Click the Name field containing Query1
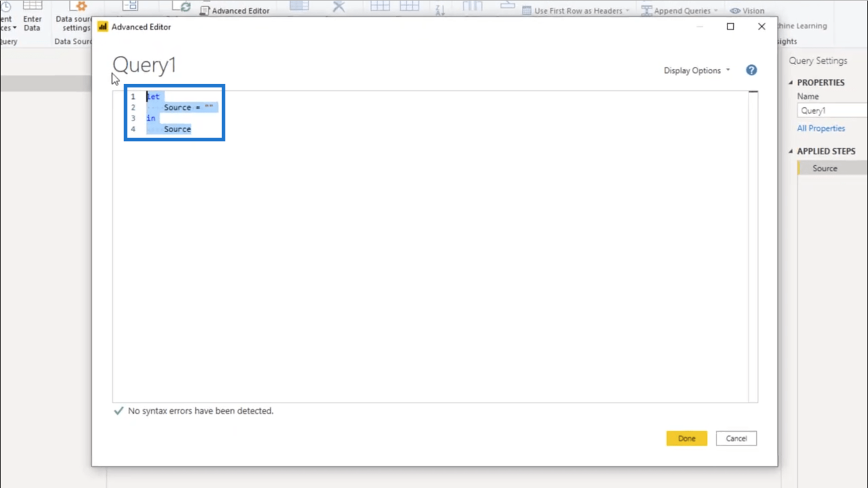This screenshot has width=868, height=488. pos(832,111)
